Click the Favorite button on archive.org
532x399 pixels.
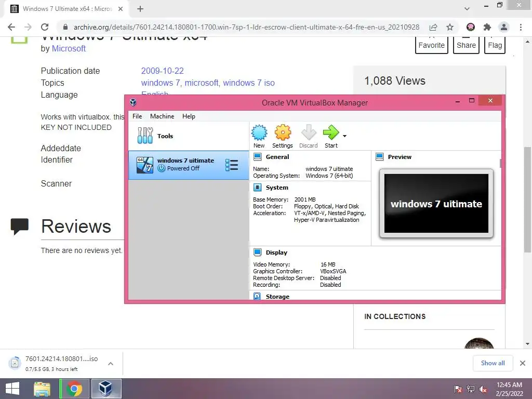click(x=432, y=45)
